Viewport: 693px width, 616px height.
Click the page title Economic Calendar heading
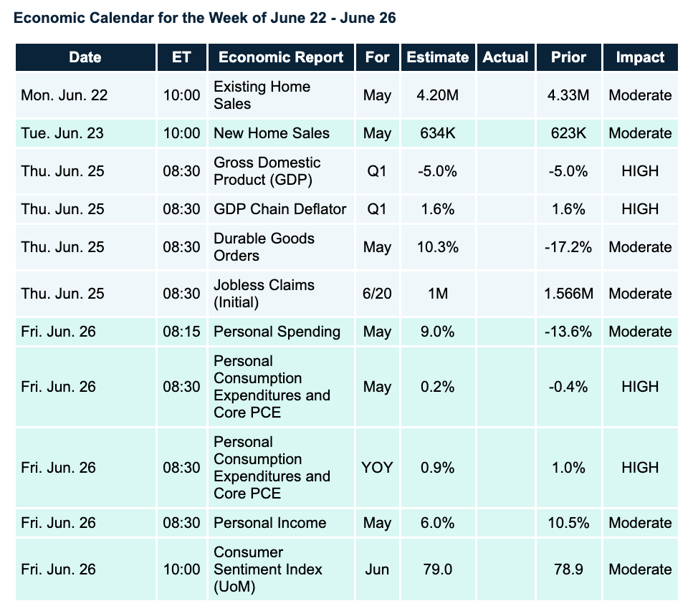coord(204,18)
